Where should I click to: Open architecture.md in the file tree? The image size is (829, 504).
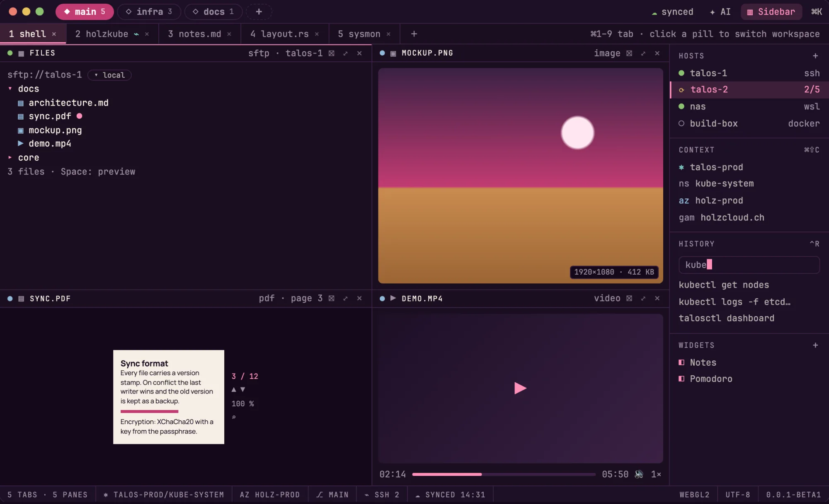[x=63, y=103]
